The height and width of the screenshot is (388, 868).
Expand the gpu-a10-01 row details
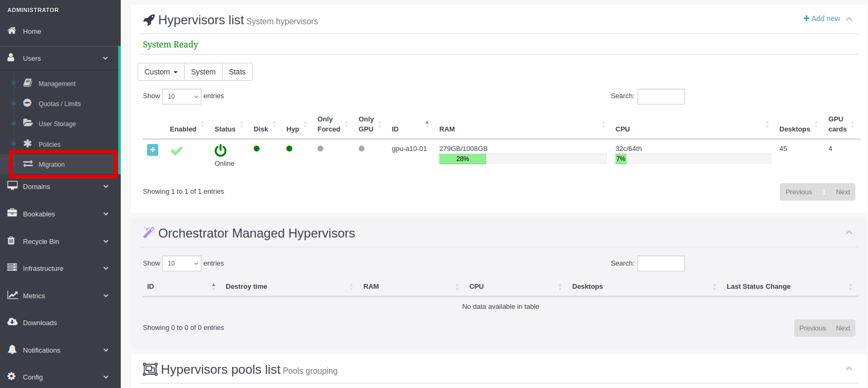[152, 150]
